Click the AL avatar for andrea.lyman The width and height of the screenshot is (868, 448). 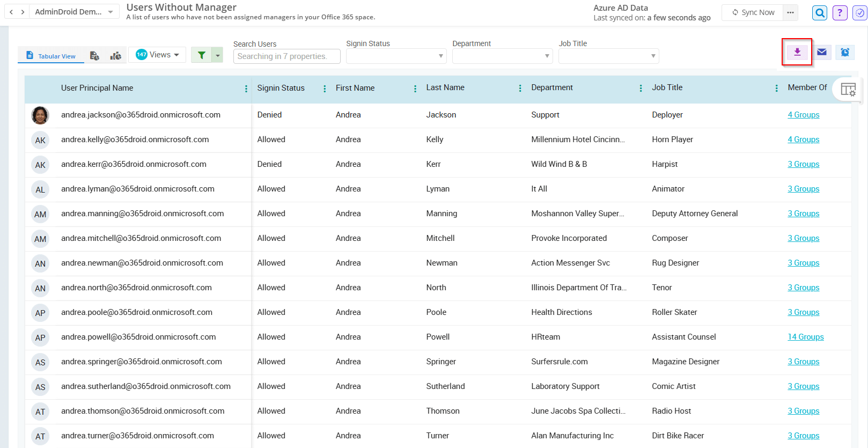tap(40, 189)
